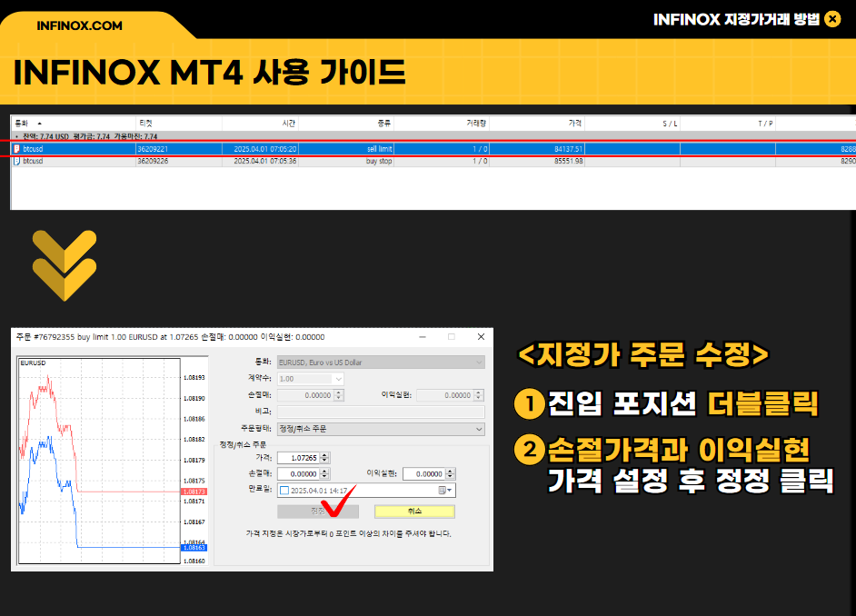The image size is (856, 616).
Task: Click the "sell limit" type cell
Action: click(380, 148)
